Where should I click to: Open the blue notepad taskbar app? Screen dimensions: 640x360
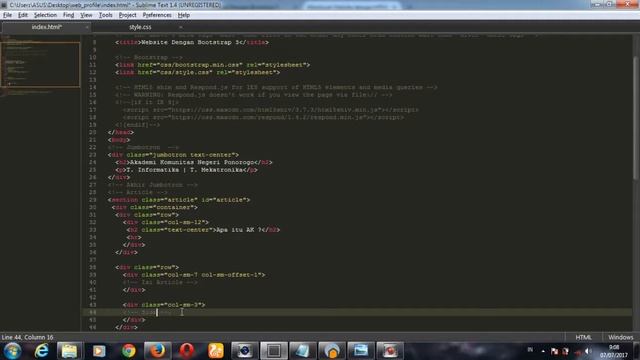click(x=302, y=351)
